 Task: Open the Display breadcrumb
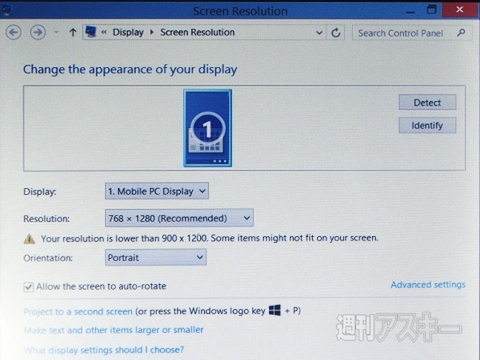point(128,32)
